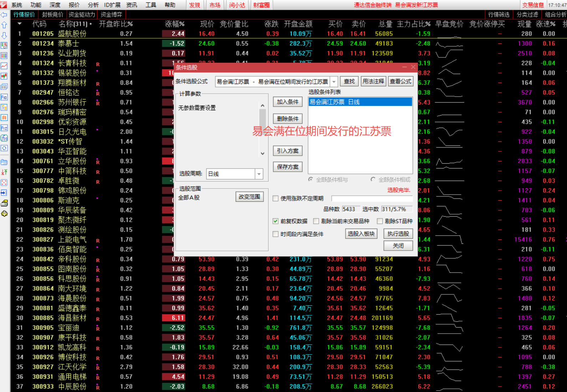Click the 行情筛选 button
Screen dimensions: 567x392
499,15
